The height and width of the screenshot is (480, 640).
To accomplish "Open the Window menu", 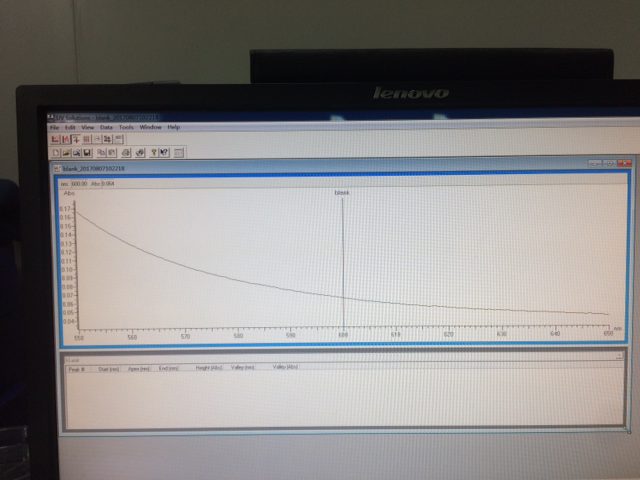I will pyautogui.click(x=150, y=127).
